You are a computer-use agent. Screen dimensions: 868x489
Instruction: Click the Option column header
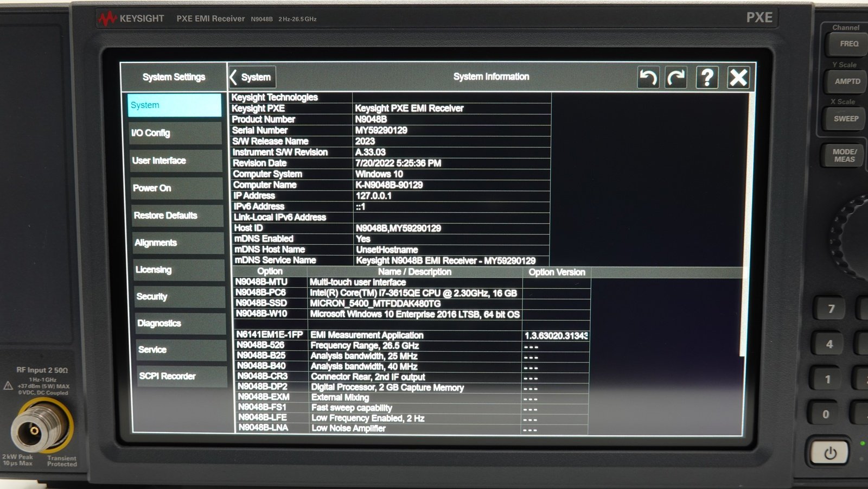[270, 271]
